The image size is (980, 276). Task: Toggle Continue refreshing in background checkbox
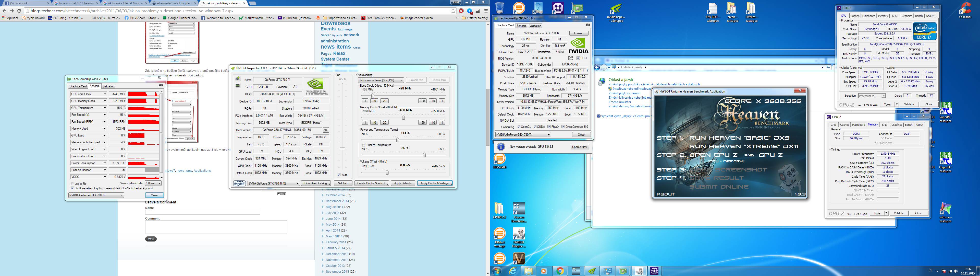[72, 188]
